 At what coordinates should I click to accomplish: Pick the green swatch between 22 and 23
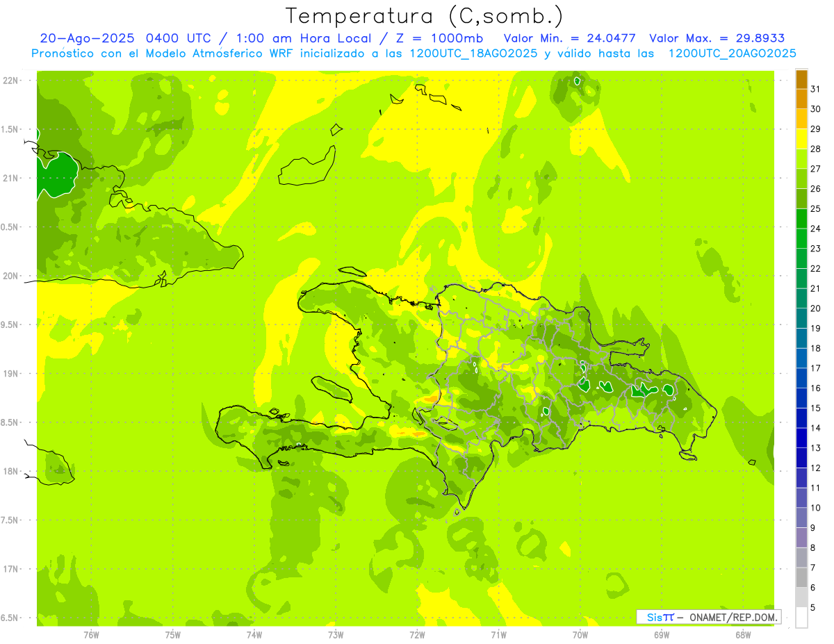(x=801, y=258)
